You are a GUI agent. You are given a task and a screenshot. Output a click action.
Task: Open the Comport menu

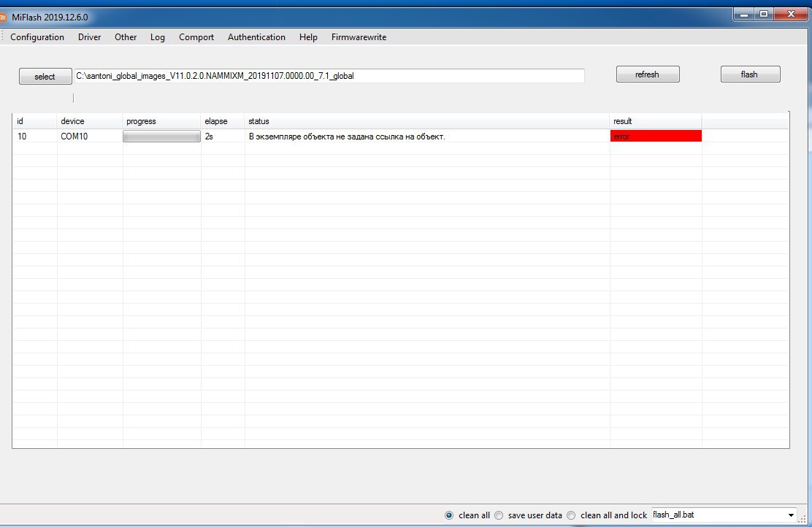tap(196, 37)
